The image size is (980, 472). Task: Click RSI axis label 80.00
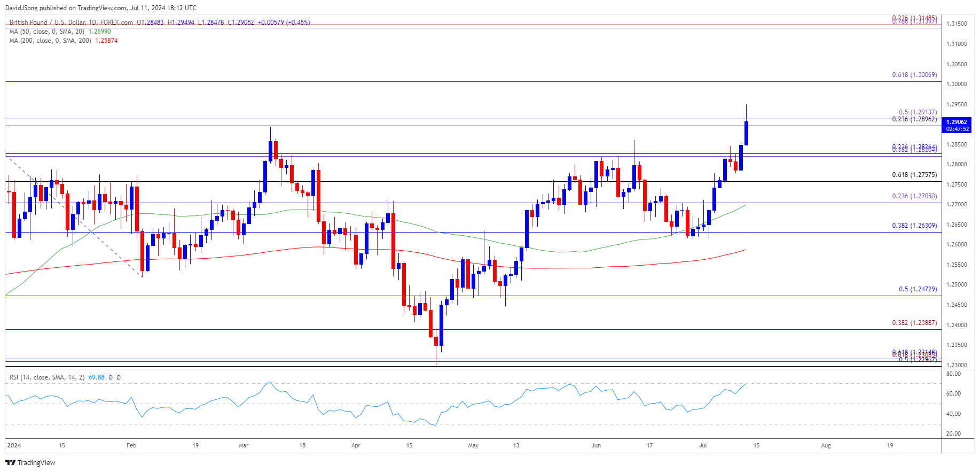point(953,374)
